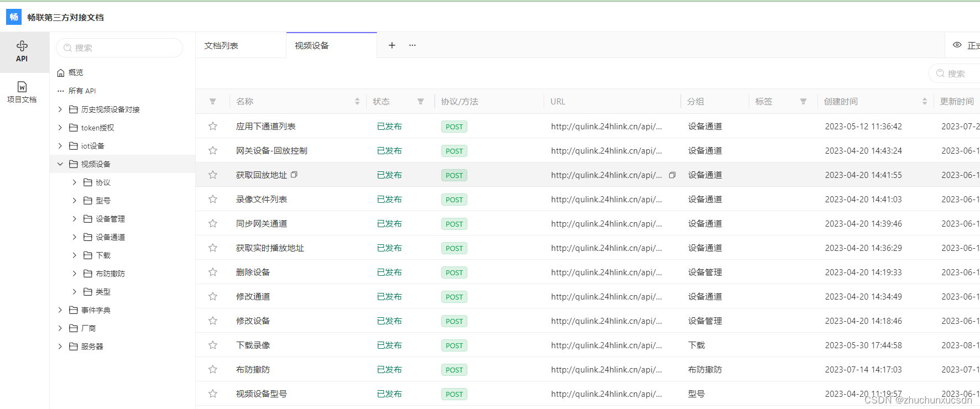Open the 应用下通道列表 API
Screen dimensions: 980x409
[266, 126]
